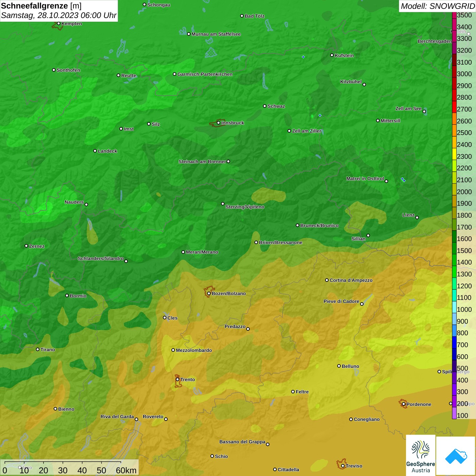This screenshot has width=476, height=476.
Task: Click the Conegliano marker circle
Action: click(x=351, y=419)
